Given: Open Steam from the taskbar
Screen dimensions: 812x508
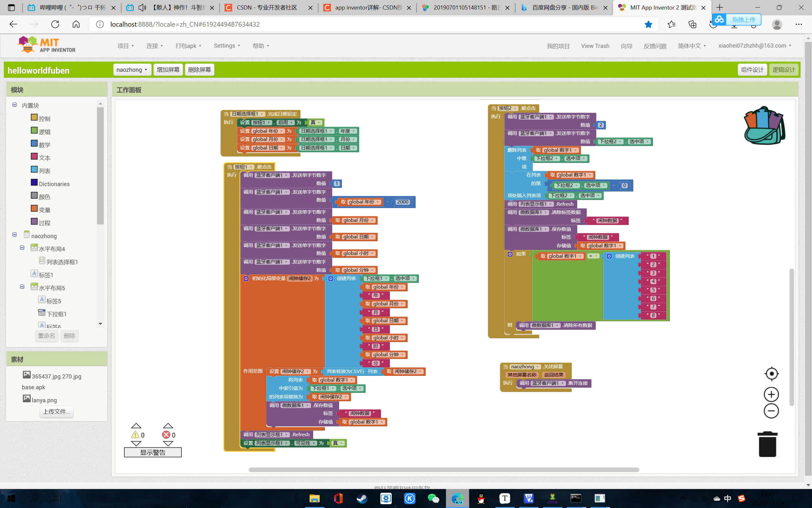Looking at the screenshot, I should [362, 498].
